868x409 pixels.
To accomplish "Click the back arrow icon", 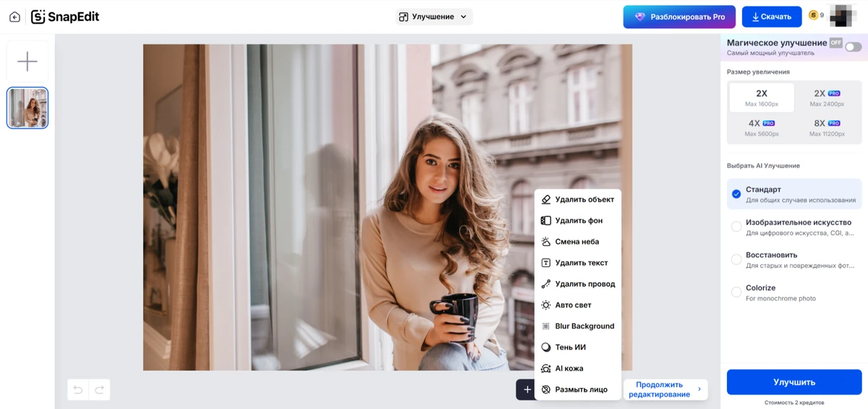I will (14, 17).
